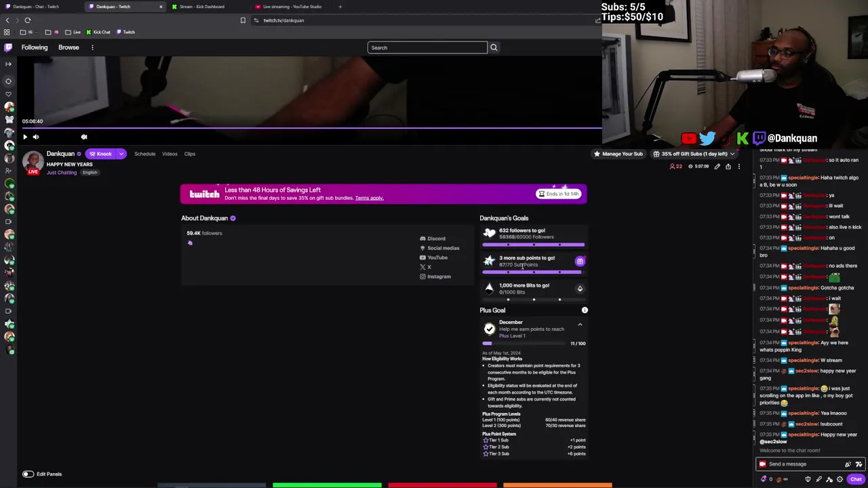The width and height of the screenshot is (868, 488).
Task: Click the stream video seek bar
Action: pos(311,127)
